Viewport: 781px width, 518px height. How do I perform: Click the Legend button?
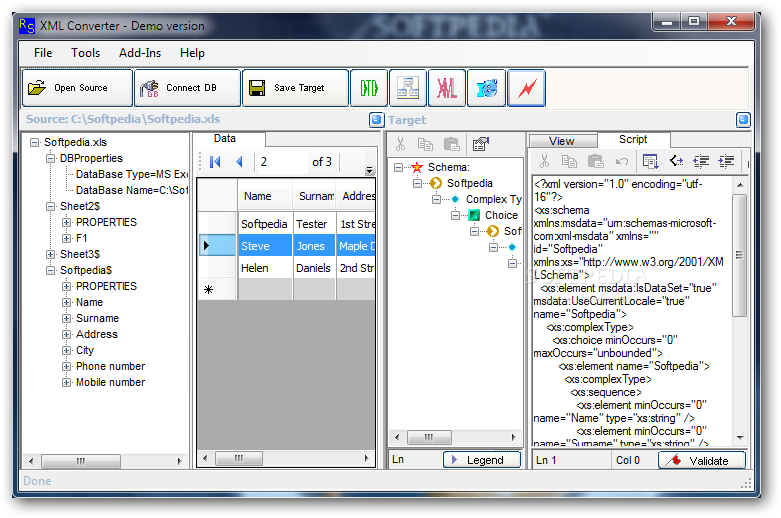[x=482, y=460]
